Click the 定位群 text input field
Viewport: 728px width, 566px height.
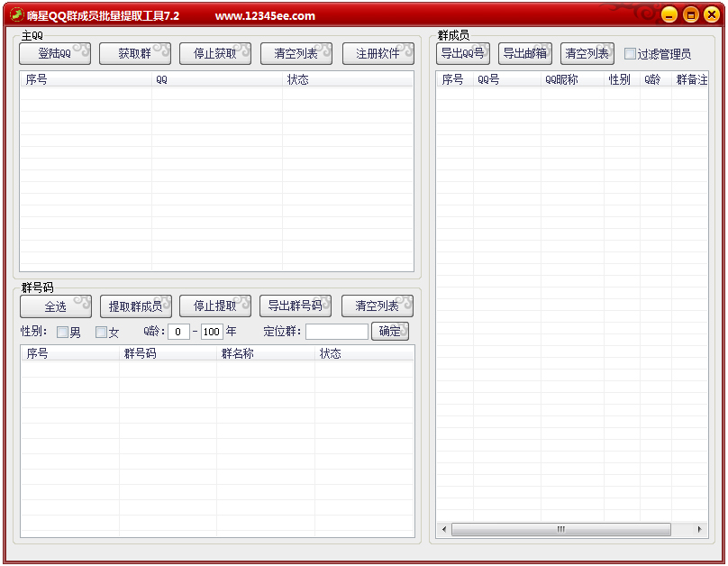click(x=336, y=332)
